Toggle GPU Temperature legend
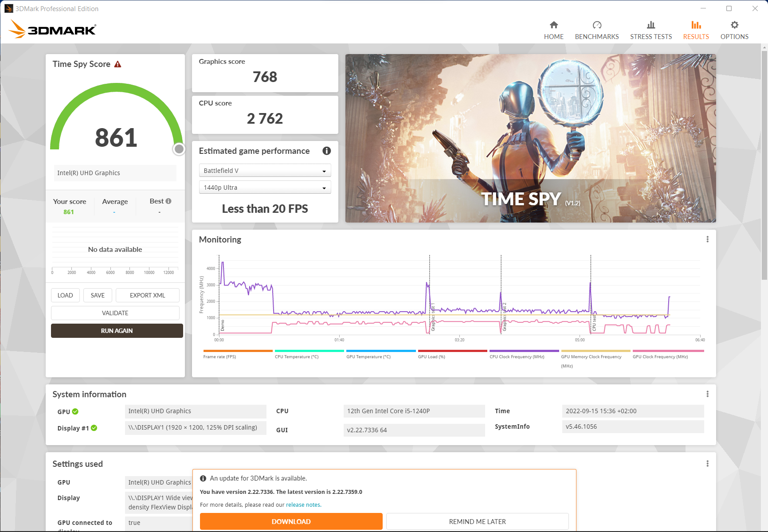The height and width of the screenshot is (532, 768). [x=381, y=355]
